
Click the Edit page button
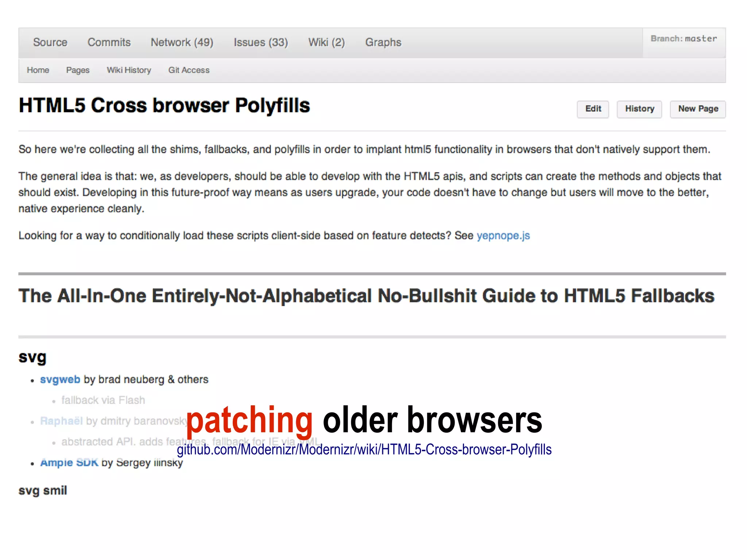[593, 109]
